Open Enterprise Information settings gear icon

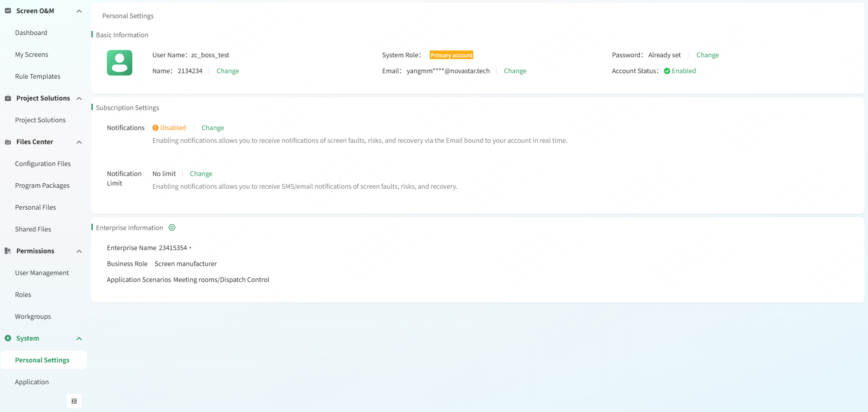pos(172,228)
